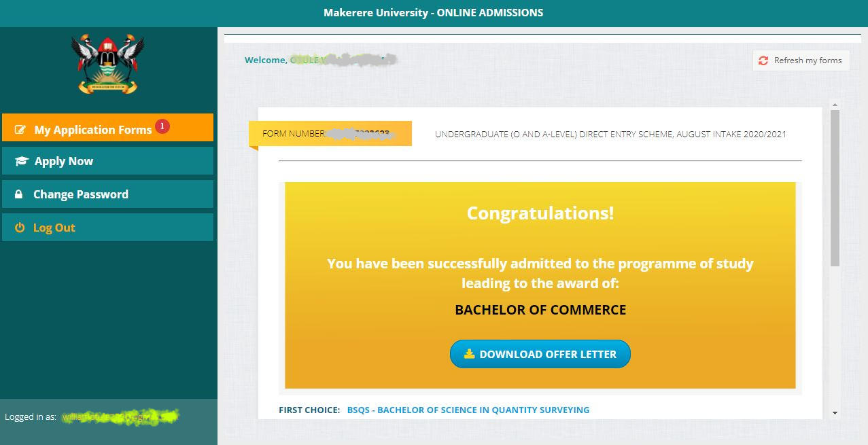Open BSQS Bachelor of Science in Quantity Surveying
The width and height of the screenshot is (868, 445).
[x=468, y=410]
